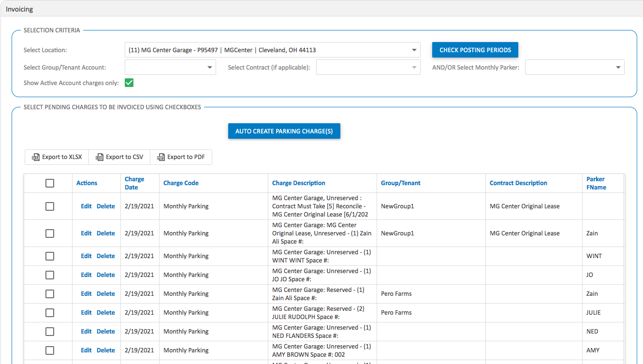Check the NED FLANDERS charge row checkbox

pos(49,331)
